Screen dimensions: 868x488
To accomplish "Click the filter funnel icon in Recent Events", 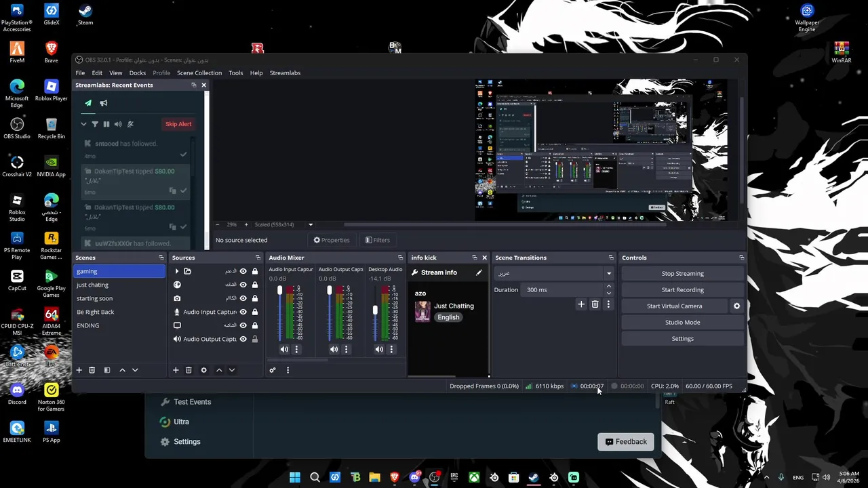I will pos(95,124).
